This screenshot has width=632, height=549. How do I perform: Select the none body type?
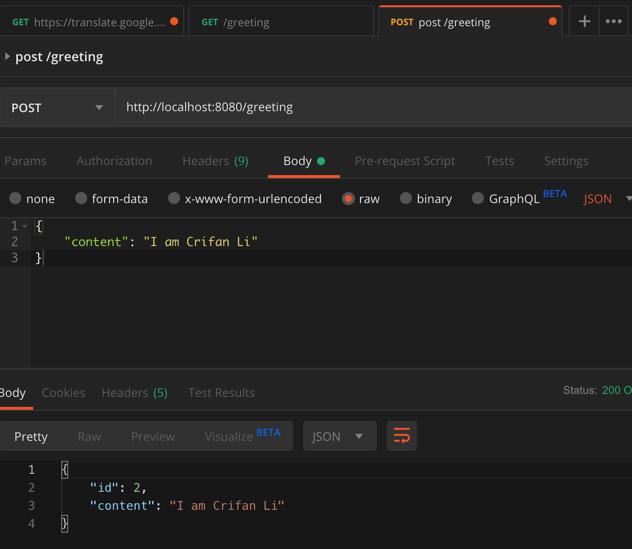click(x=15, y=198)
